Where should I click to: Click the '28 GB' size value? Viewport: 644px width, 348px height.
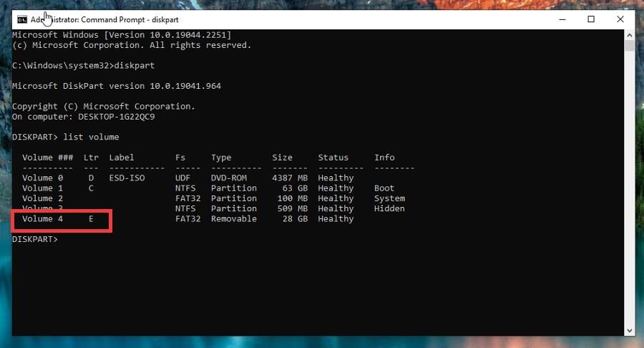click(295, 219)
